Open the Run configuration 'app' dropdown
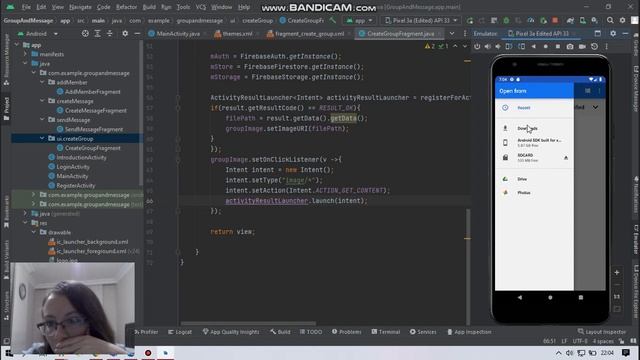The height and width of the screenshot is (360, 640). [x=359, y=20]
